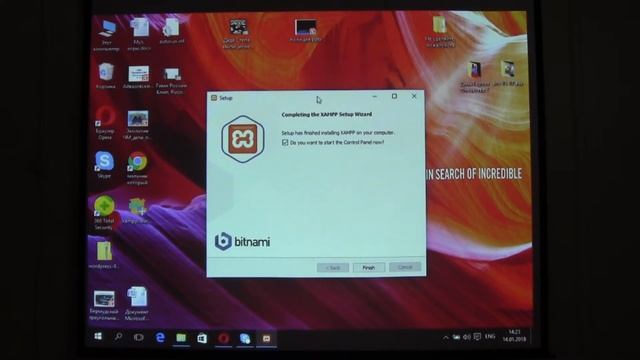Minimize the Setup window

375,96
